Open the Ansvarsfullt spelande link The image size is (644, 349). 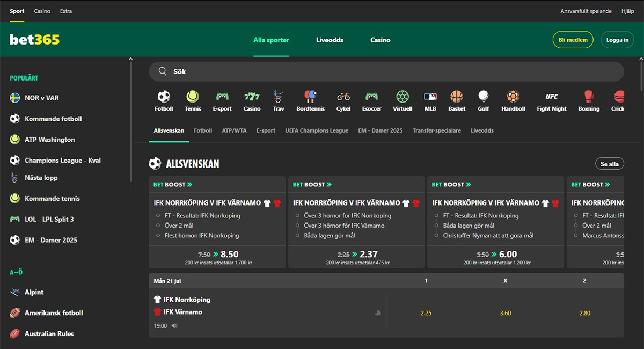point(586,11)
